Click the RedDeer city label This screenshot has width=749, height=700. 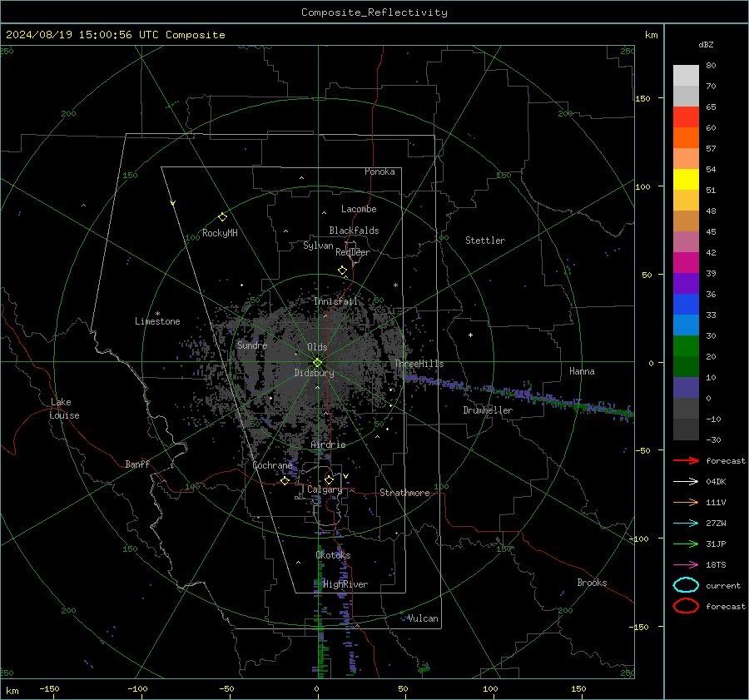[353, 252]
